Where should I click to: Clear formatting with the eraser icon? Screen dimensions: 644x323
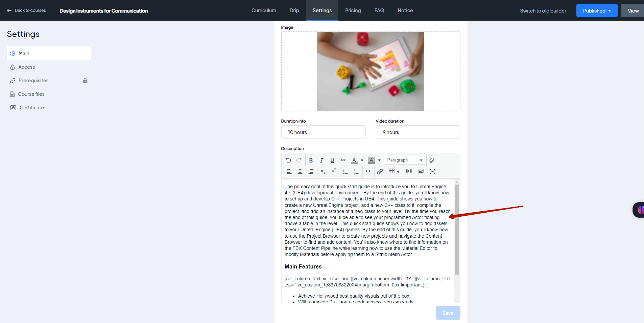click(x=432, y=160)
